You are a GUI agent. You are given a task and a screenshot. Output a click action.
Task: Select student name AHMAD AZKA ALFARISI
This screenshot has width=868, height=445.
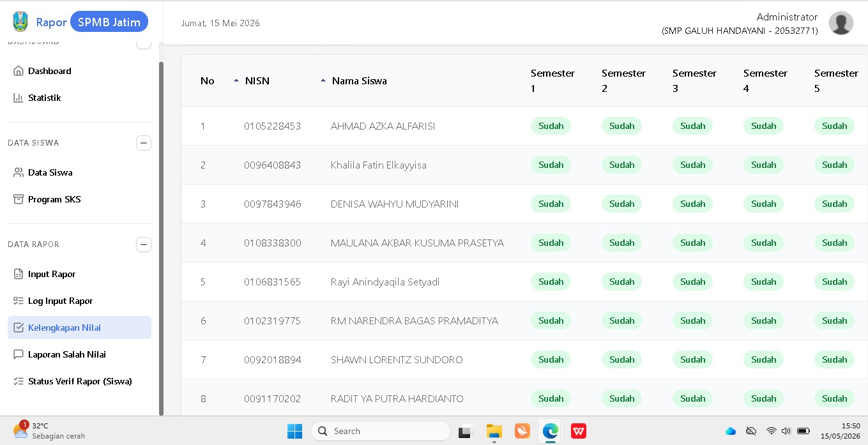click(383, 126)
